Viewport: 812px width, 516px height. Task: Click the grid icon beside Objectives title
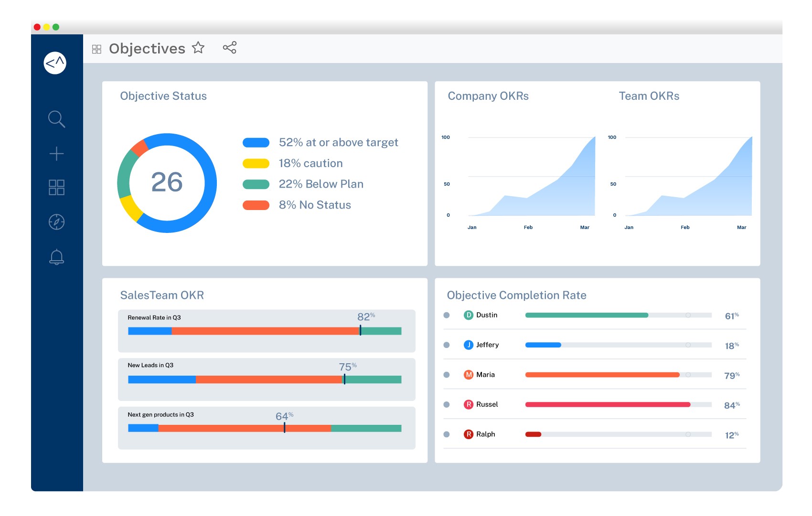coord(96,49)
